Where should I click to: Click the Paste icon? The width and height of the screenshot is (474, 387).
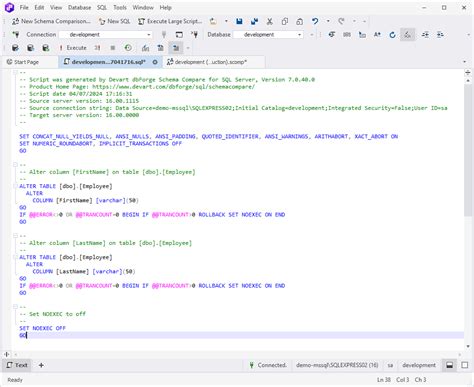pyautogui.click(x=300, y=21)
